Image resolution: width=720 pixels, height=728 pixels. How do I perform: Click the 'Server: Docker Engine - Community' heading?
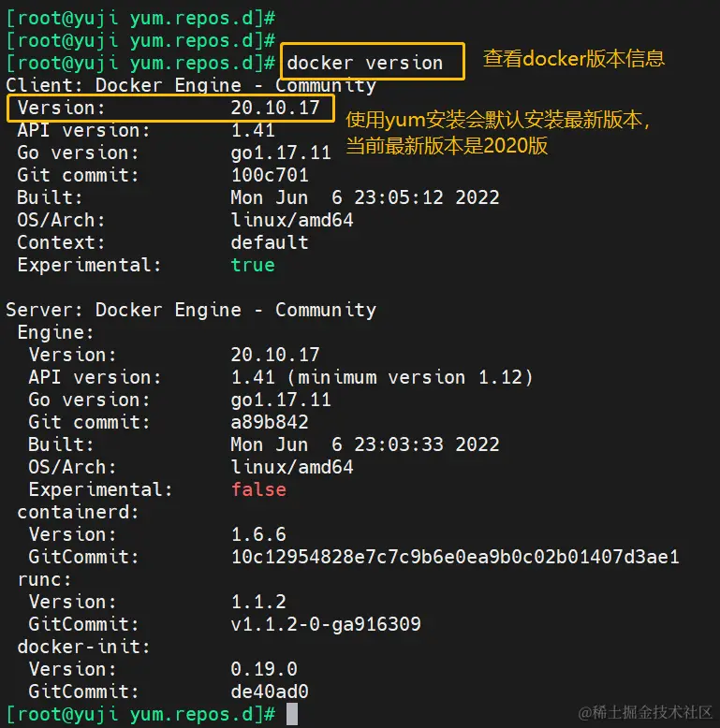191,310
